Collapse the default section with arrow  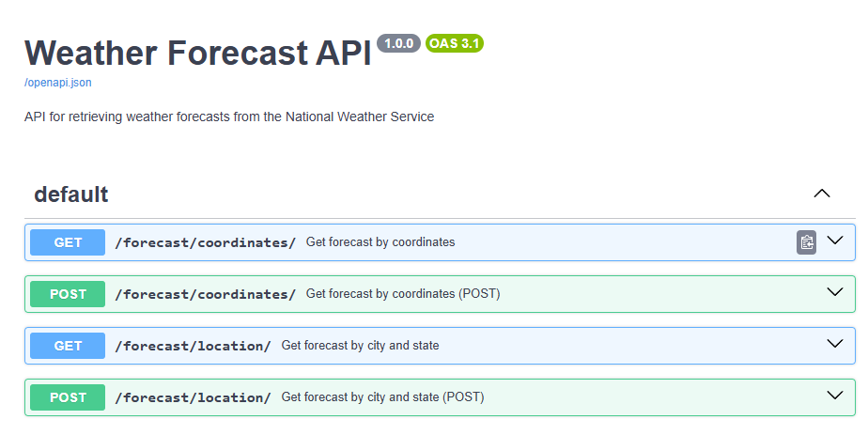point(822,194)
